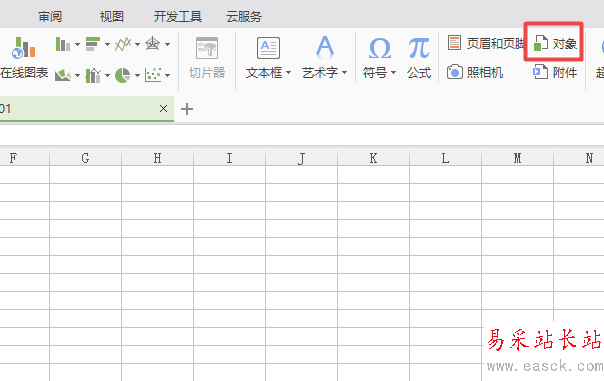This screenshot has width=604, height=381.
Task: Select column N header
Action: (579, 158)
